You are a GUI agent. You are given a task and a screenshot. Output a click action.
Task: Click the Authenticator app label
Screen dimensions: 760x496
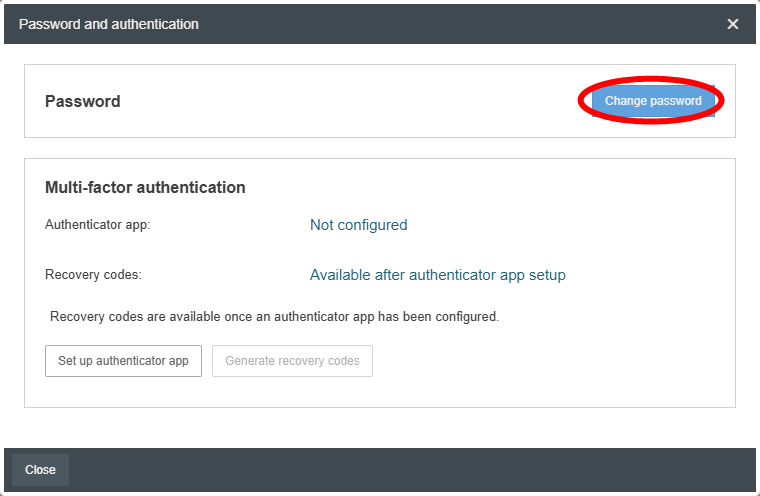97,224
